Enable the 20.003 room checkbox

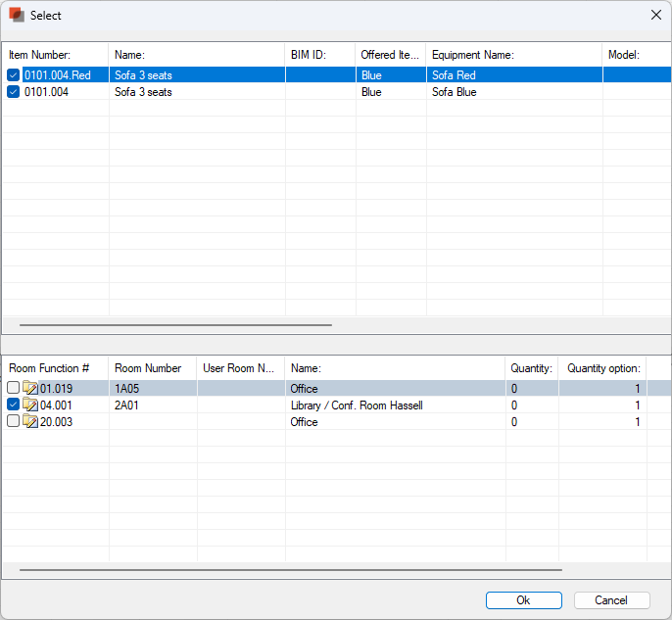pyautogui.click(x=14, y=422)
